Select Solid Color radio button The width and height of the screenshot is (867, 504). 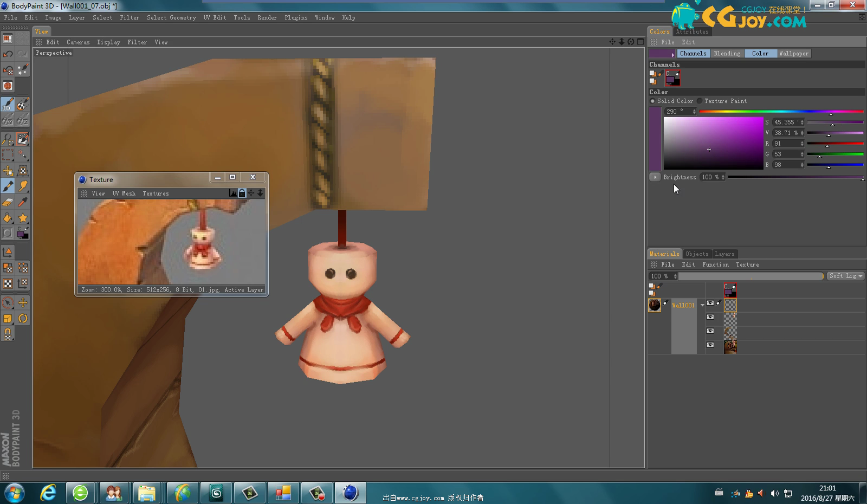pos(652,101)
